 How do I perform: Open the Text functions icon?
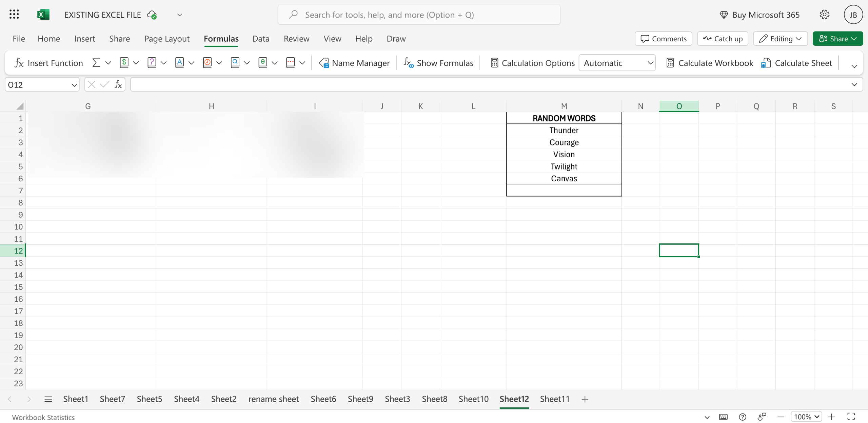click(180, 63)
